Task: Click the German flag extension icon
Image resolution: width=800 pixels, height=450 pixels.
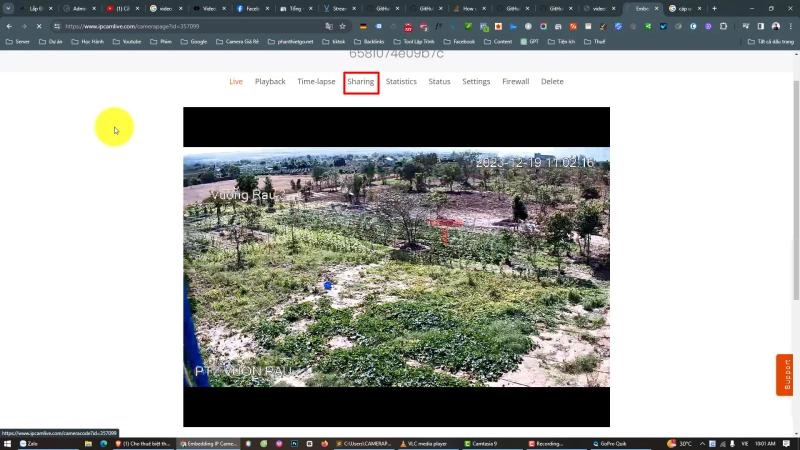Action: click(x=363, y=26)
